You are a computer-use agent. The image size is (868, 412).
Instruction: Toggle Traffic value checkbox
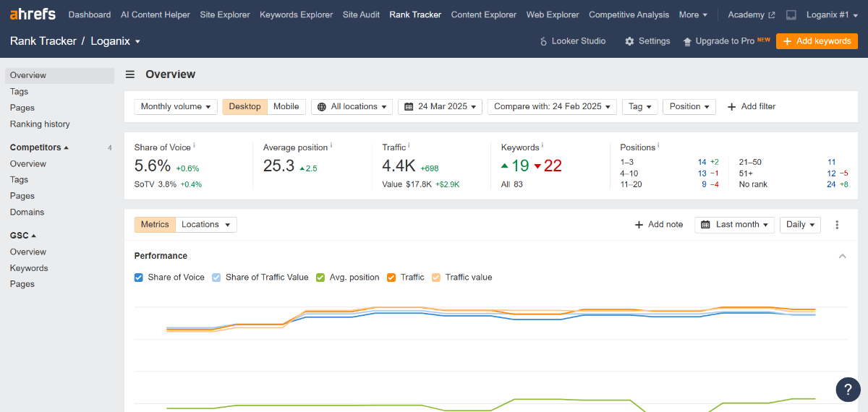pyautogui.click(x=436, y=277)
